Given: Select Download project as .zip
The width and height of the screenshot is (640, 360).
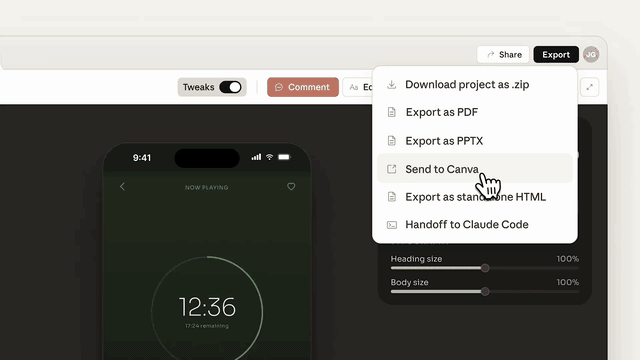Looking at the screenshot, I should pos(475,84).
